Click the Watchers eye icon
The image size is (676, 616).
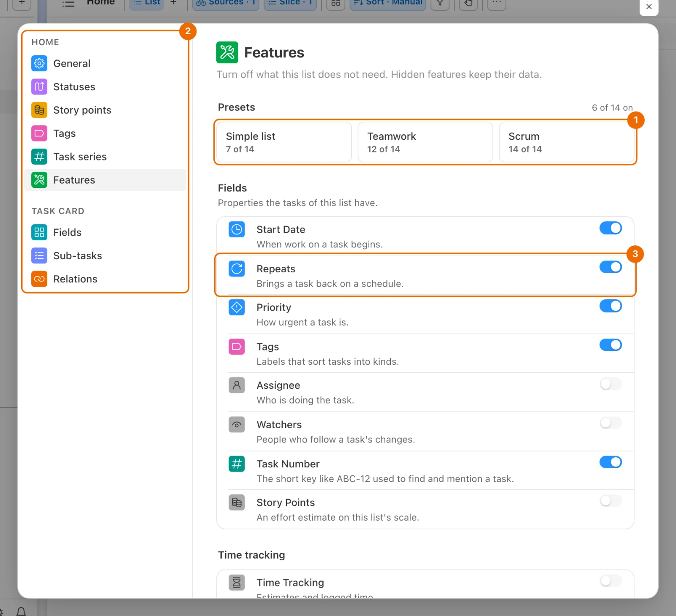tap(237, 424)
